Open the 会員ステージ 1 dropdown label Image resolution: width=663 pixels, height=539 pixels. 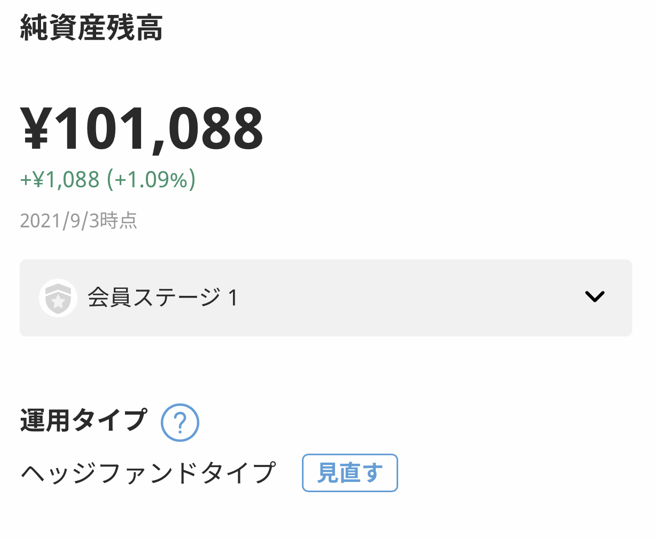(162, 298)
